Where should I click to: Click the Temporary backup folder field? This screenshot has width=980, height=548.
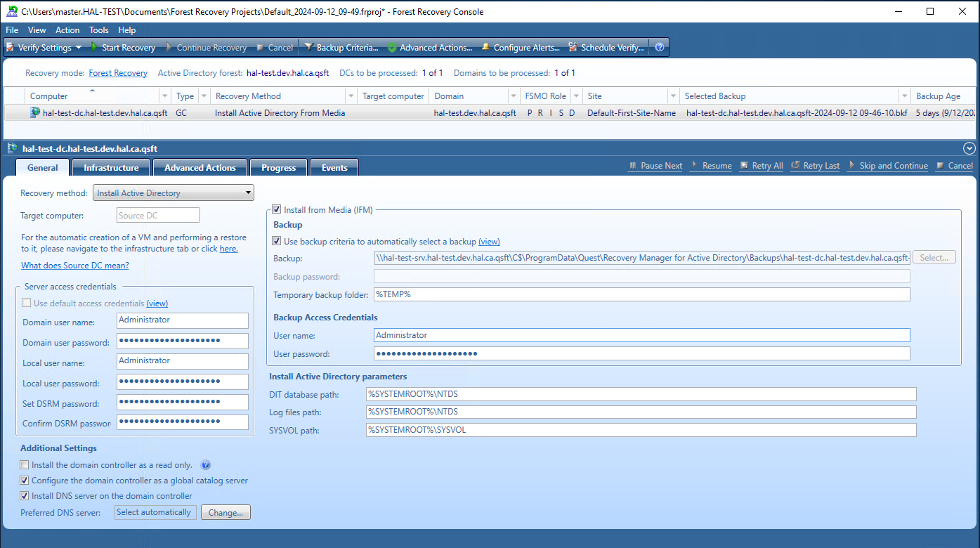click(x=641, y=294)
